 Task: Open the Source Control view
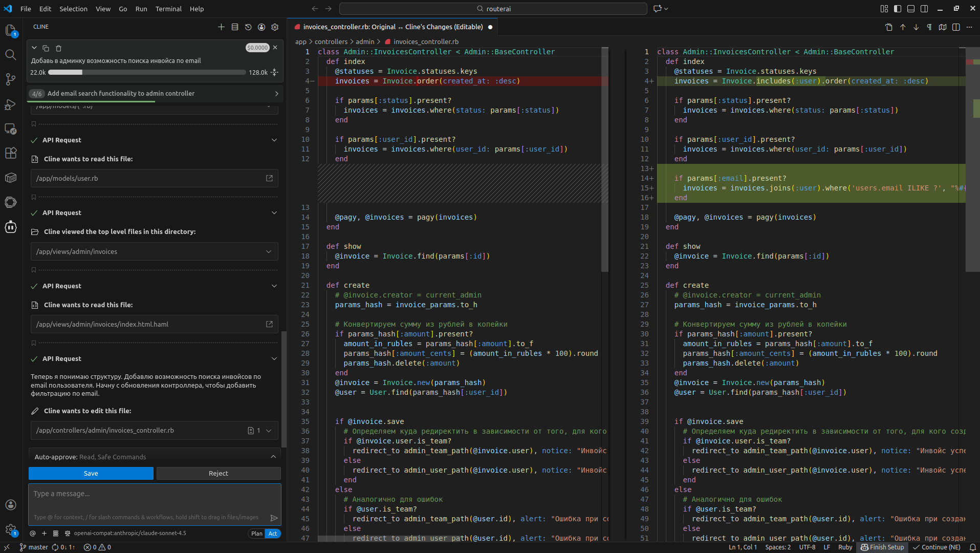click(11, 78)
